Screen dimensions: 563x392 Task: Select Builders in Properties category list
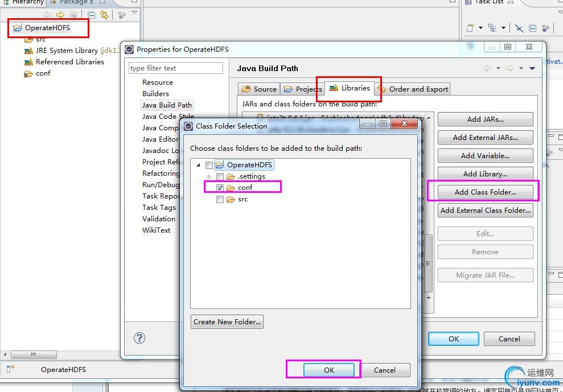155,94
